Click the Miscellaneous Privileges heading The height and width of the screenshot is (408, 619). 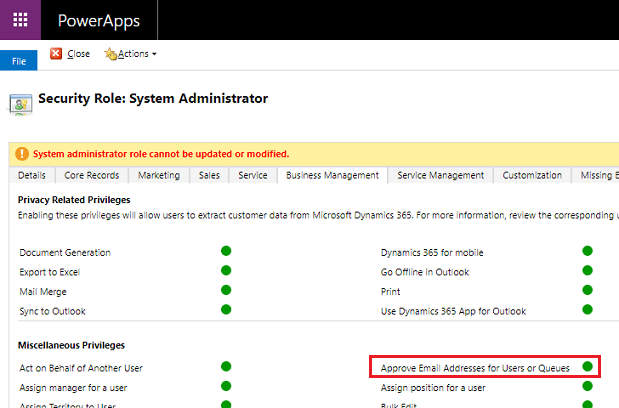tap(71, 345)
